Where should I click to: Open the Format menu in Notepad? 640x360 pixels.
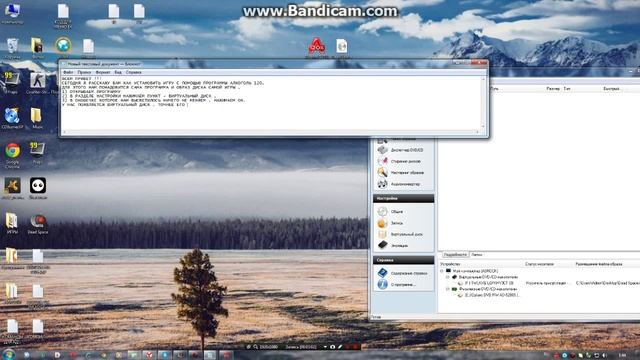click(x=103, y=72)
